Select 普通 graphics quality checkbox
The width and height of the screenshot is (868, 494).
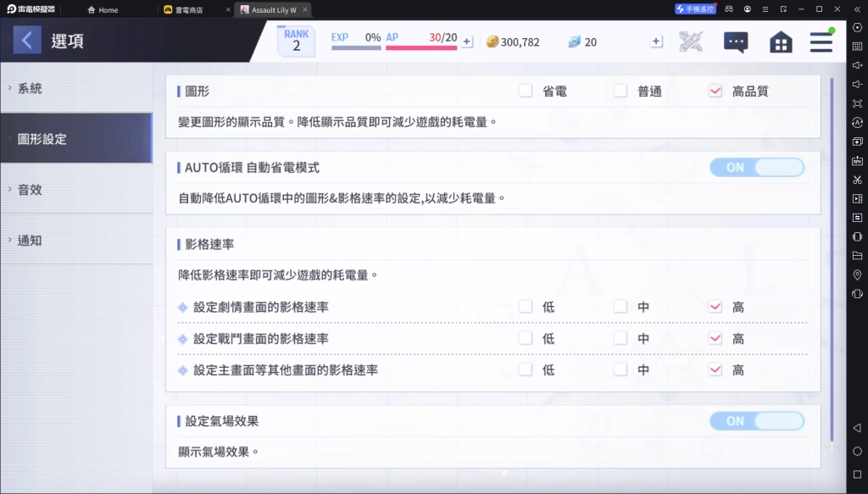point(620,91)
